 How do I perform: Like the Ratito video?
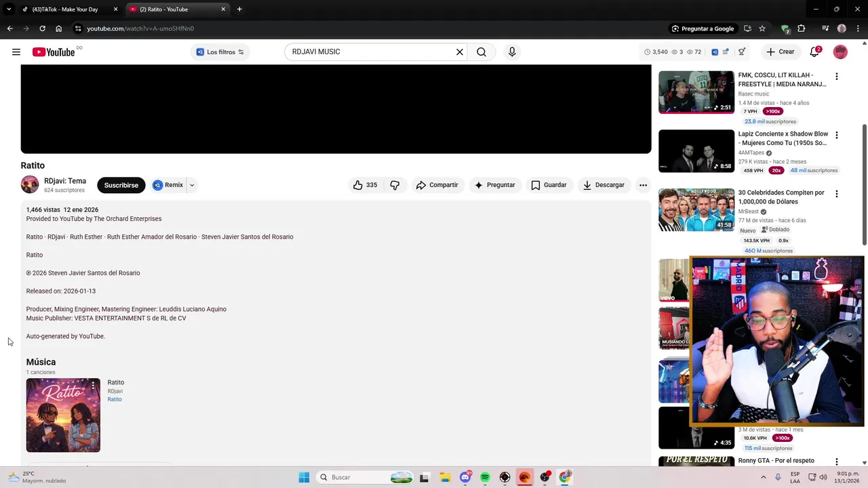pyautogui.click(x=365, y=185)
